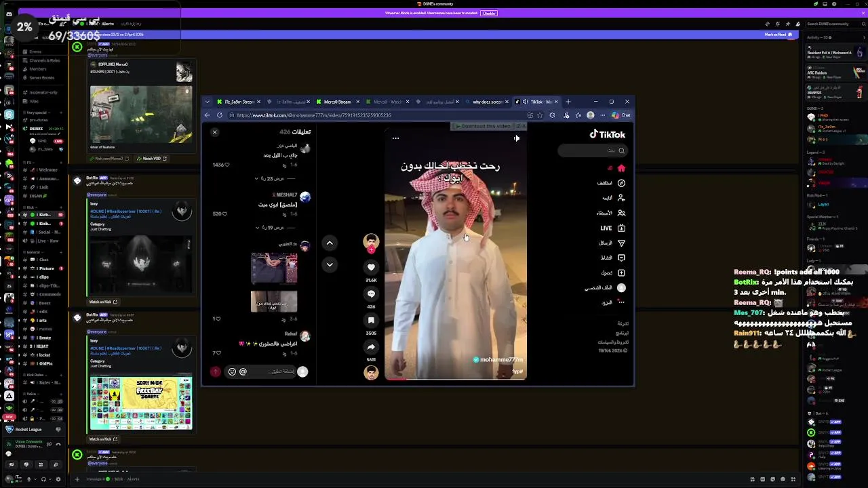
Task: Switch to first ITz_3a9m Stream browser tab
Action: pyautogui.click(x=237, y=102)
